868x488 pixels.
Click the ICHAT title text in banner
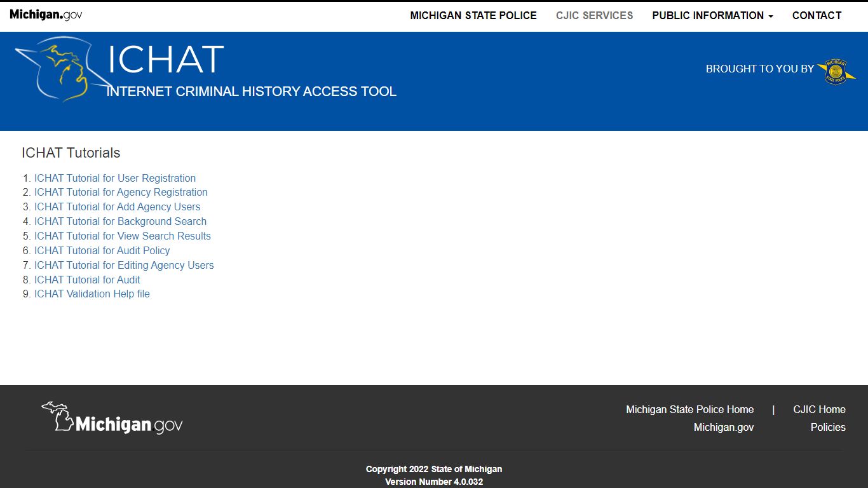(x=165, y=60)
